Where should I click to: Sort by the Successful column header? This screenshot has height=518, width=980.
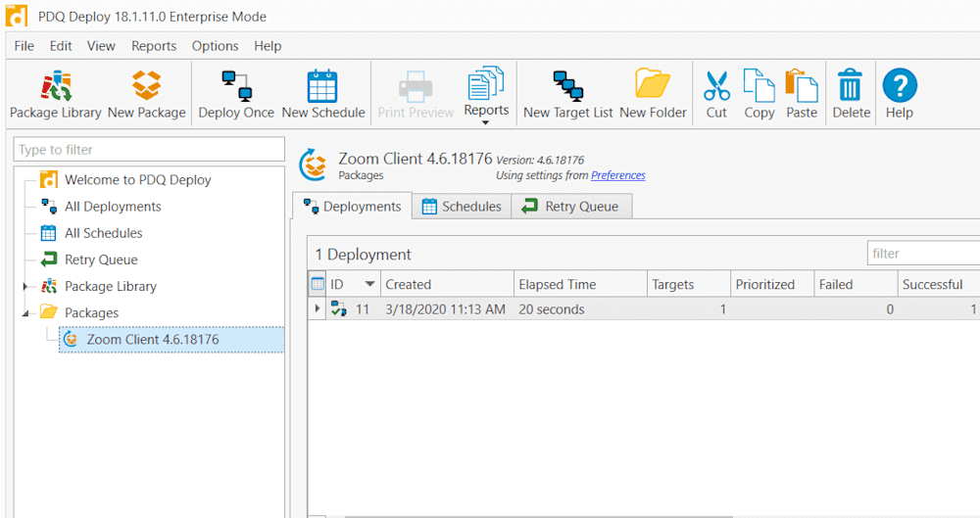pos(939,284)
